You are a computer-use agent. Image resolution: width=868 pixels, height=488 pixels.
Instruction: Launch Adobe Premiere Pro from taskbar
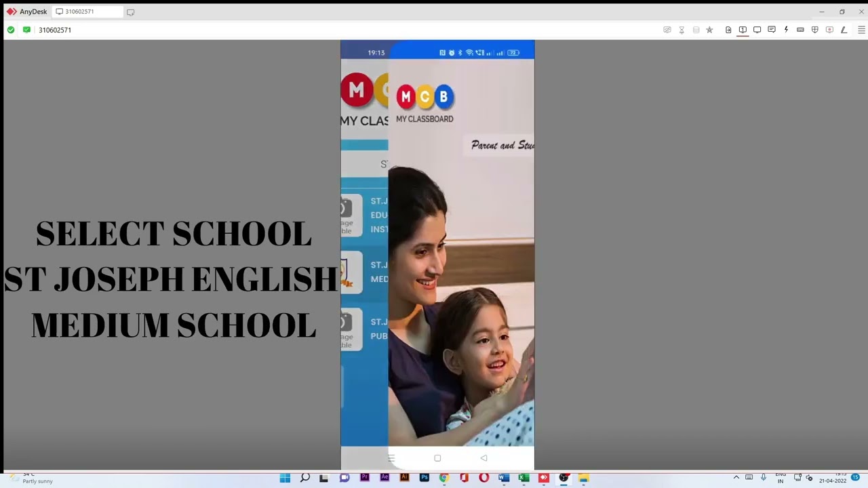click(x=365, y=478)
